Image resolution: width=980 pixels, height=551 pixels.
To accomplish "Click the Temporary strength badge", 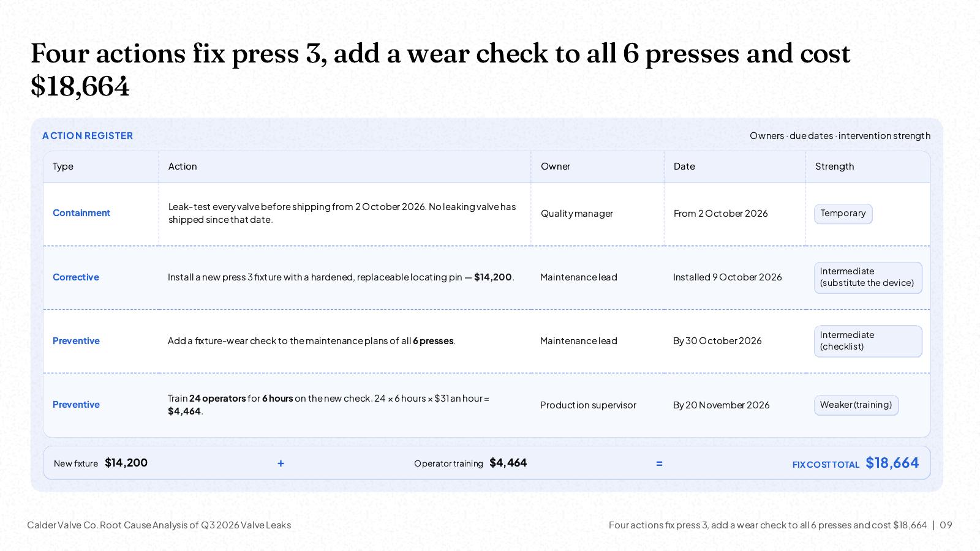I will coord(843,214).
